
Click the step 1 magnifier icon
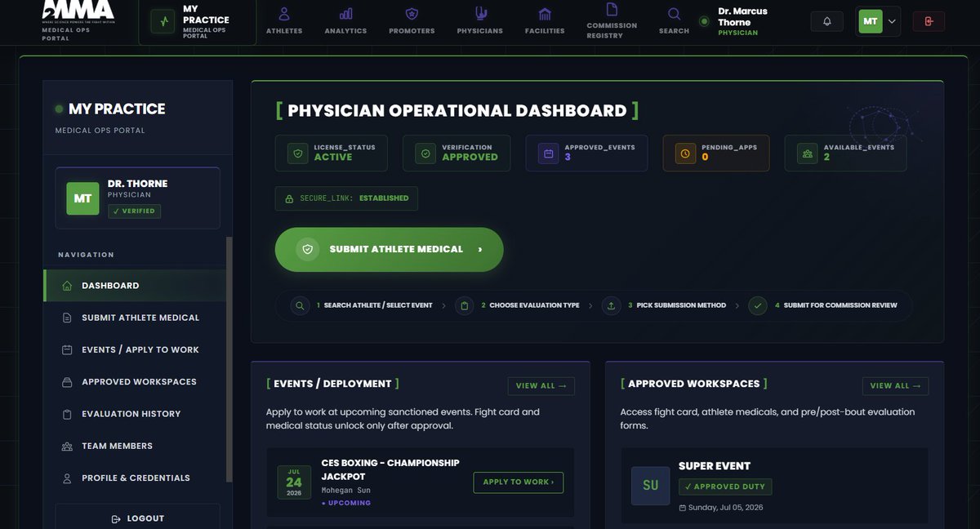tap(301, 305)
